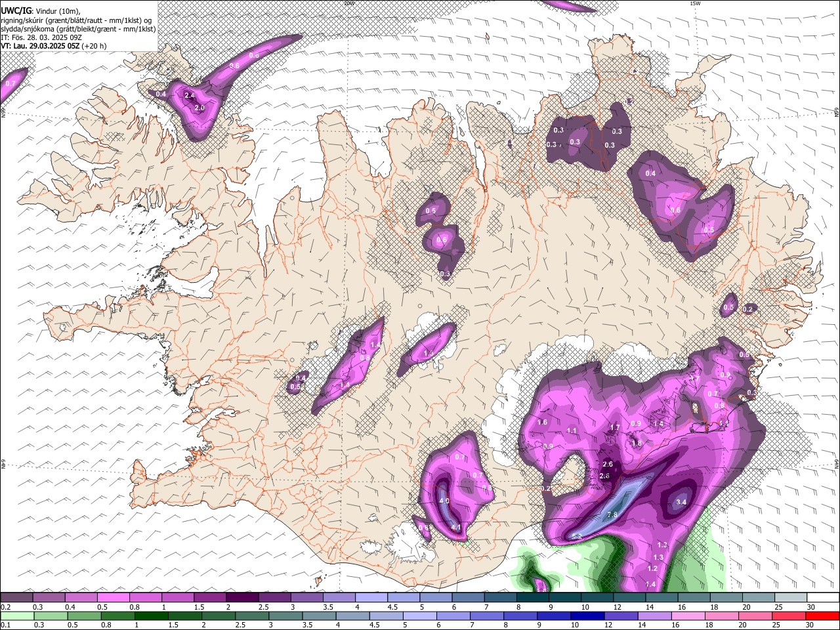
Task: Click the '0.2' label in the upper legend row
Action: [5, 607]
